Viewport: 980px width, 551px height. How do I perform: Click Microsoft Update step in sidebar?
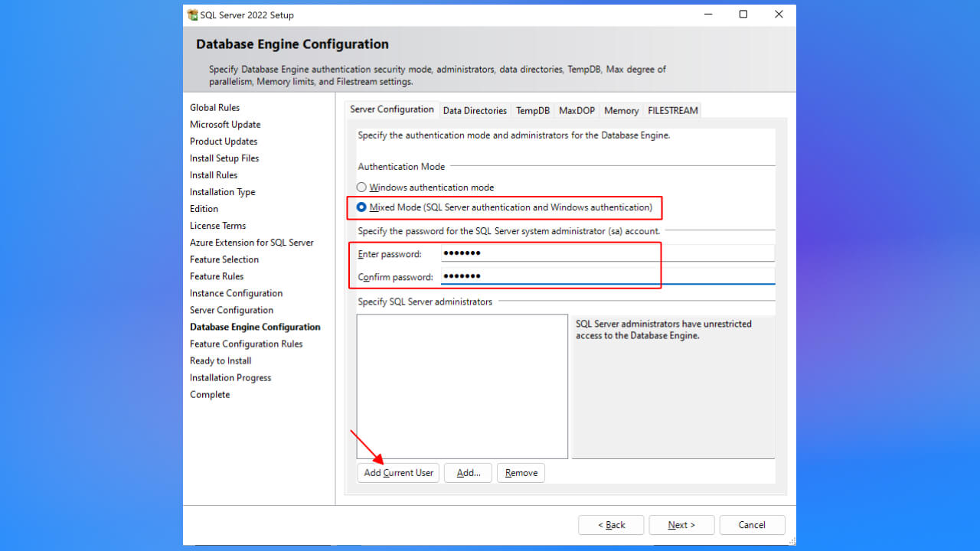(225, 125)
